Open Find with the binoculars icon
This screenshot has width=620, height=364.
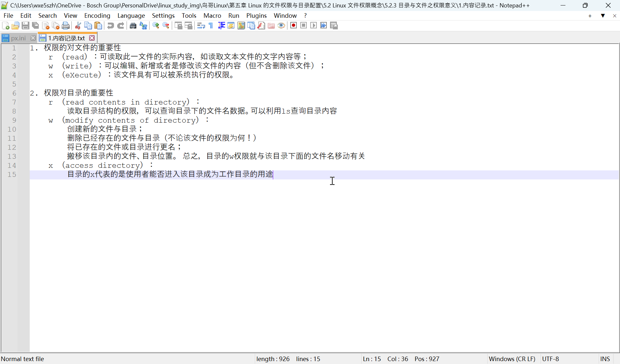[x=133, y=25]
